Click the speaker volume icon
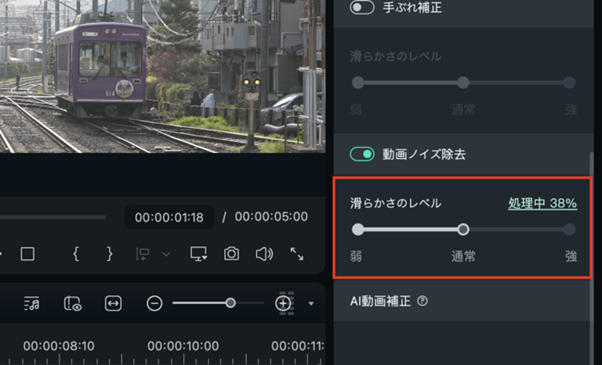This screenshot has width=602, height=365. click(x=264, y=254)
